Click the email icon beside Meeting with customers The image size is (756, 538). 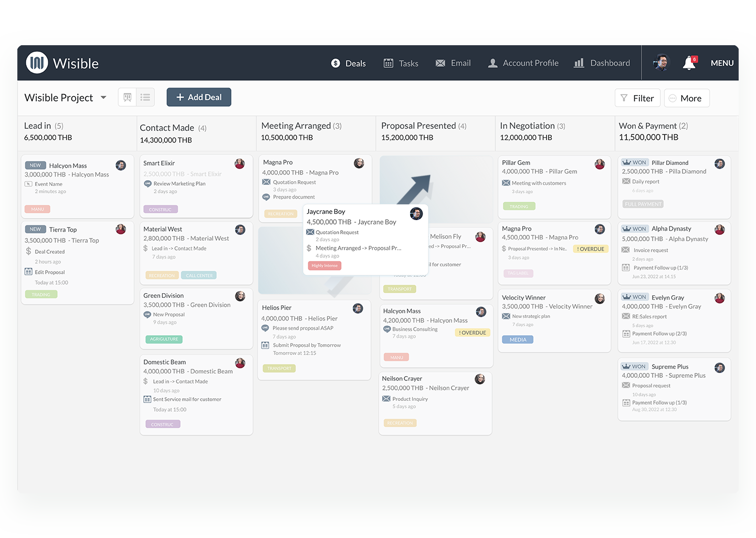[x=506, y=183]
